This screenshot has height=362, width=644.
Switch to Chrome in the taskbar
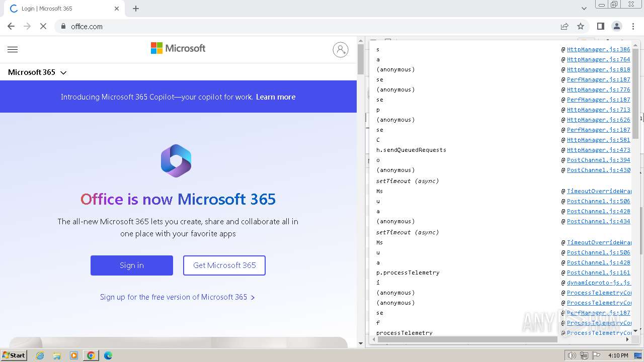pyautogui.click(x=91, y=355)
